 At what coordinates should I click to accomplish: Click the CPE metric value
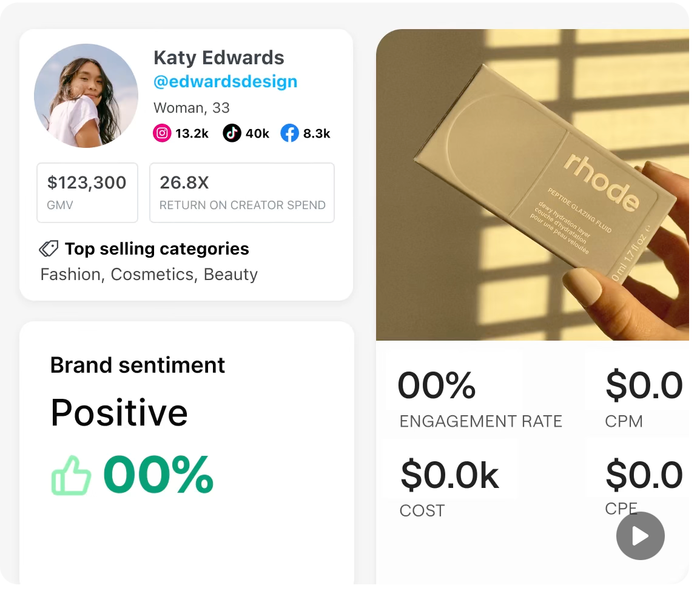(644, 476)
